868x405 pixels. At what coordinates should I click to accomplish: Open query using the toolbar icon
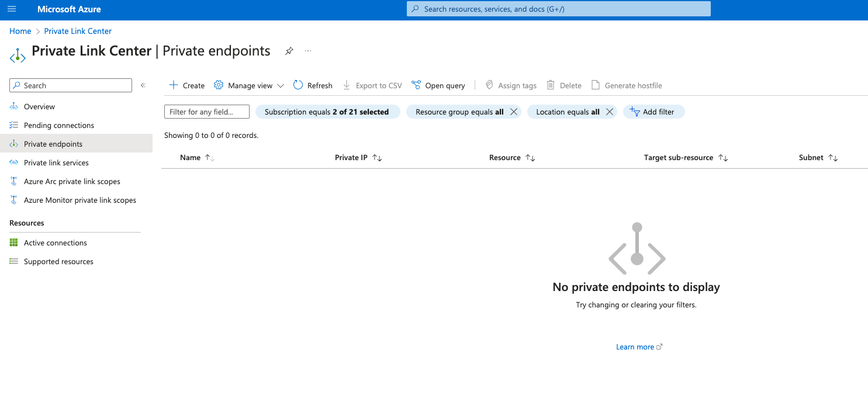coord(416,85)
